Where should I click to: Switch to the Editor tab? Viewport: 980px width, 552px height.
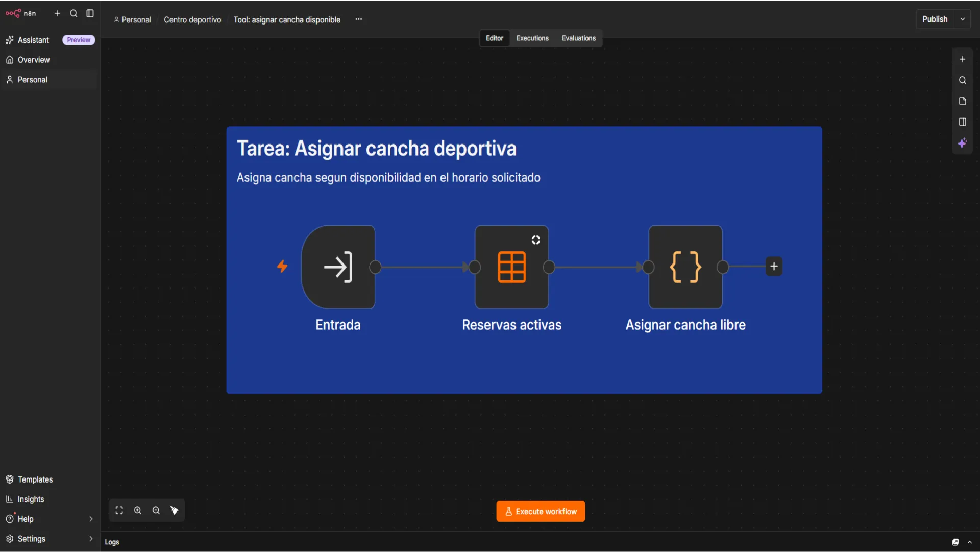tap(494, 38)
